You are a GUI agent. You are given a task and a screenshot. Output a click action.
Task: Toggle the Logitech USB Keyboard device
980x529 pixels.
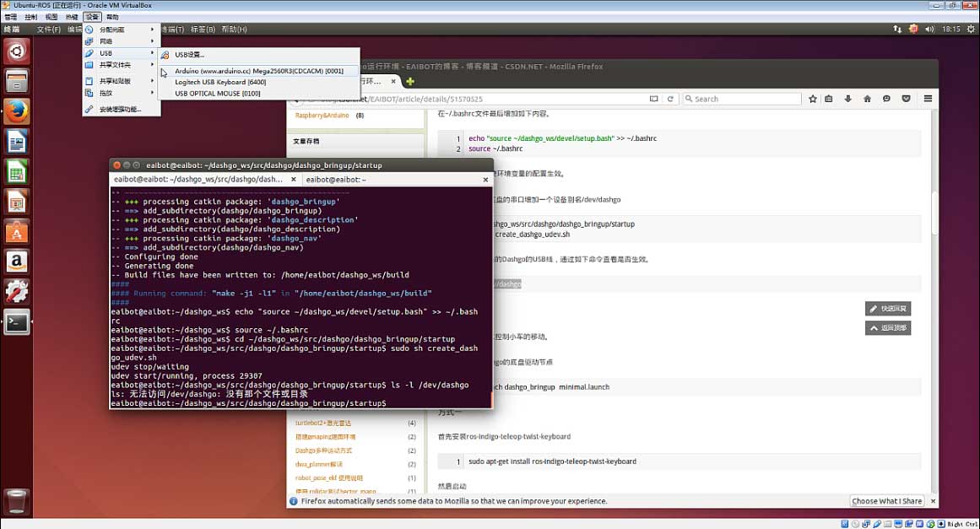(x=220, y=83)
